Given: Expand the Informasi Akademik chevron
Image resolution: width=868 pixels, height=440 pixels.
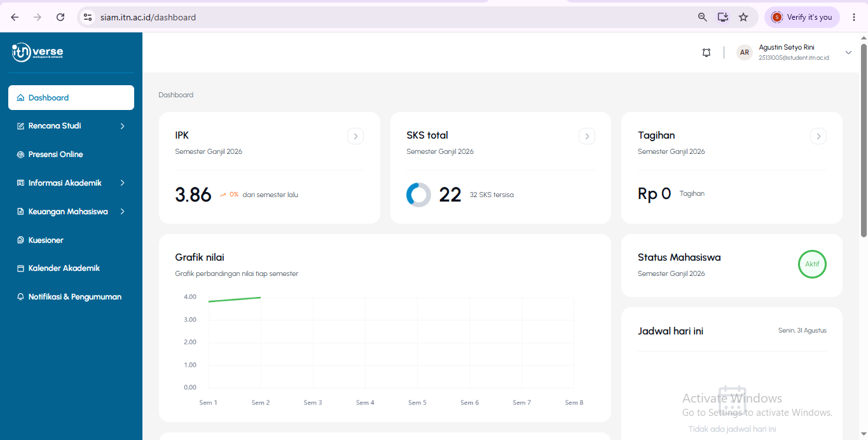Looking at the screenshot, I should point(122,183).
